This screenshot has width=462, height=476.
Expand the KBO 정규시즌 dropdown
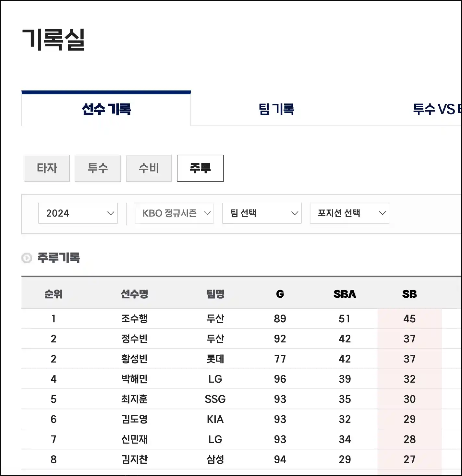click(x=174, y=213)
